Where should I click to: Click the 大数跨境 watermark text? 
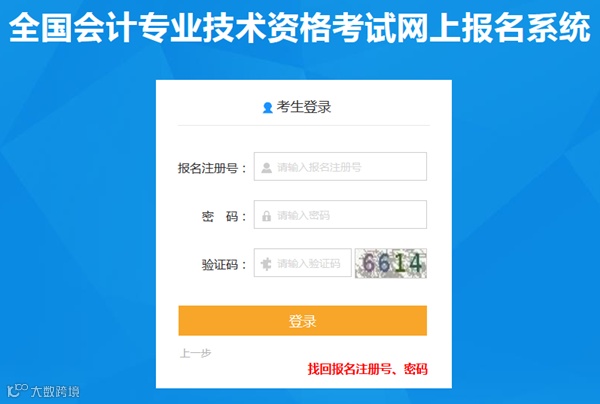pyautogui.click(x=55, y=391)
